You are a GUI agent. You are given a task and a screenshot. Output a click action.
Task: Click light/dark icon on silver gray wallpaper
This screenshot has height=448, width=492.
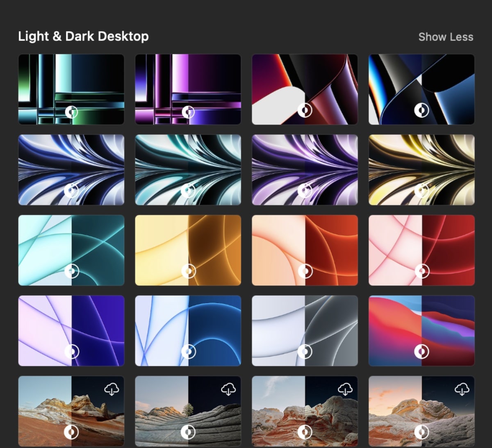point(305,351)
